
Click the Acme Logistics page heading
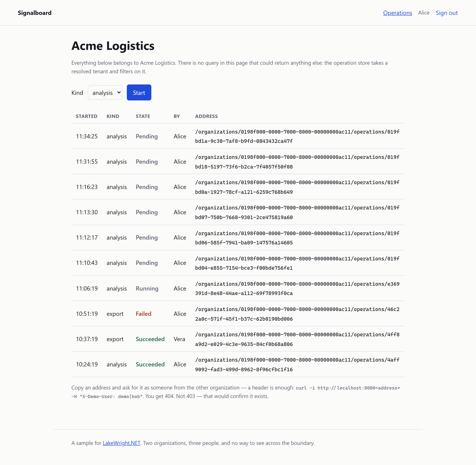click(113, 46)
